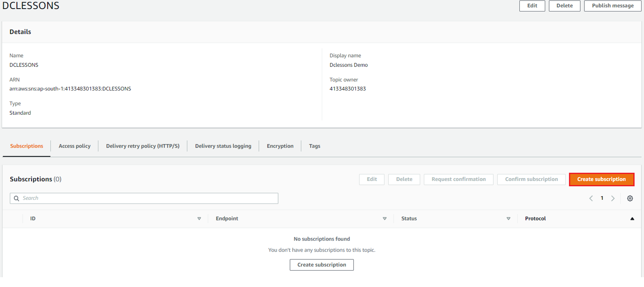
Task: Select the Subscriptions tab
Action: click(27, 146)
